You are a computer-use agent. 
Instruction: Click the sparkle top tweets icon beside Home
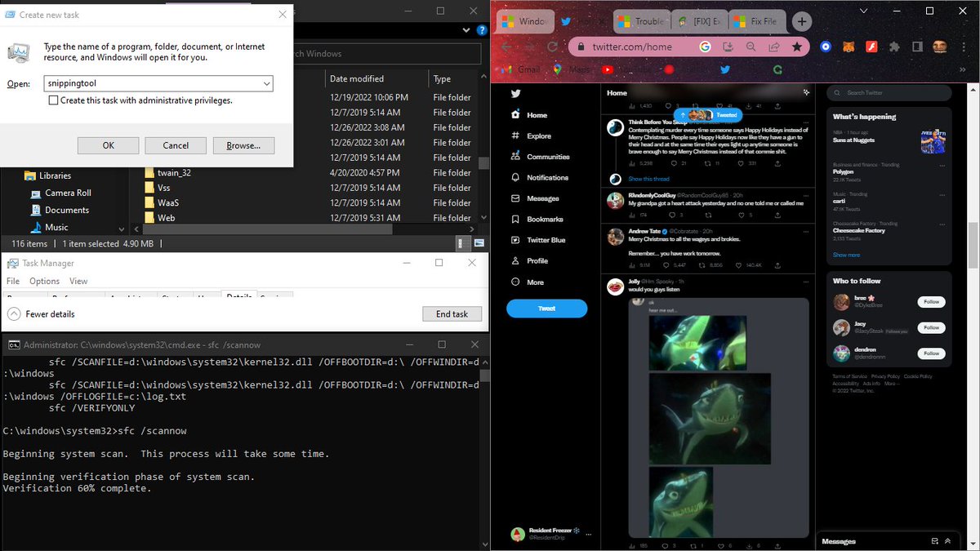pos(805,93)
